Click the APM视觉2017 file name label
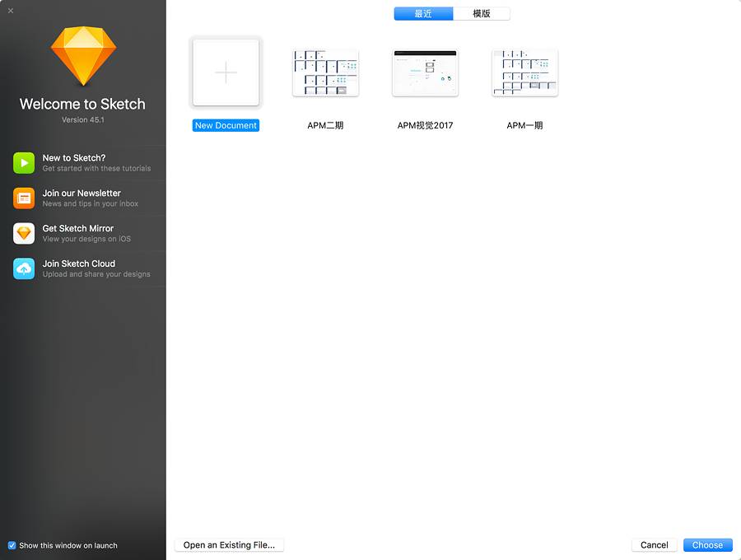741x560 pixels. (426, 125)
